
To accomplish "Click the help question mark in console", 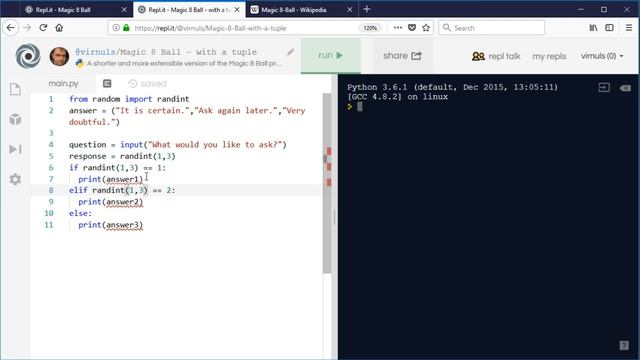I will pos(624,345).
